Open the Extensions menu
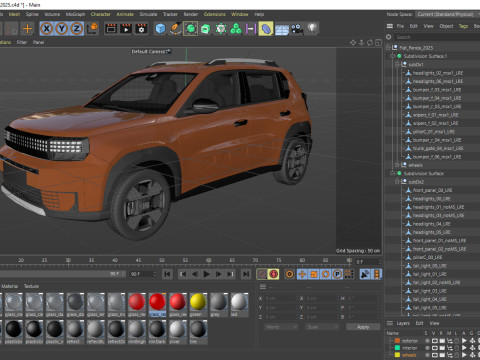This screenshot has width=480, height=360. [x=215, y=14]
